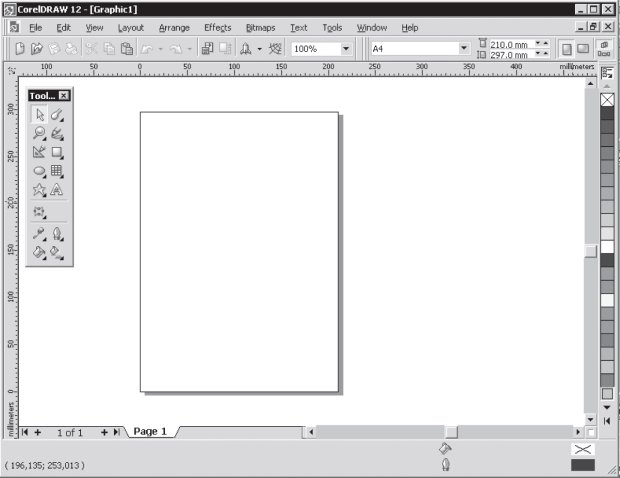
Task: Go to last page navigation button
Action: pyautogui.click(x=117, y=432)
